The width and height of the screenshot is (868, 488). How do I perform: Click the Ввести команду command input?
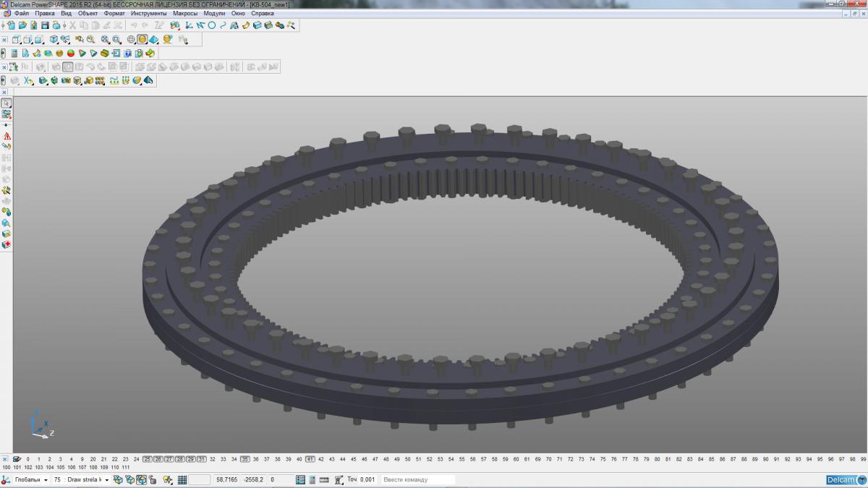[x=417, y=479]
